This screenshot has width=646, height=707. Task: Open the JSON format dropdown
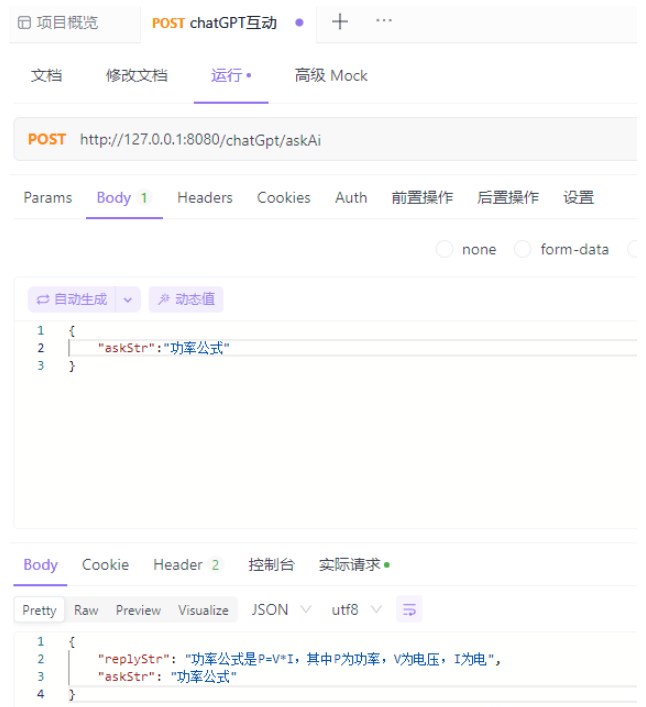[281, 610]
